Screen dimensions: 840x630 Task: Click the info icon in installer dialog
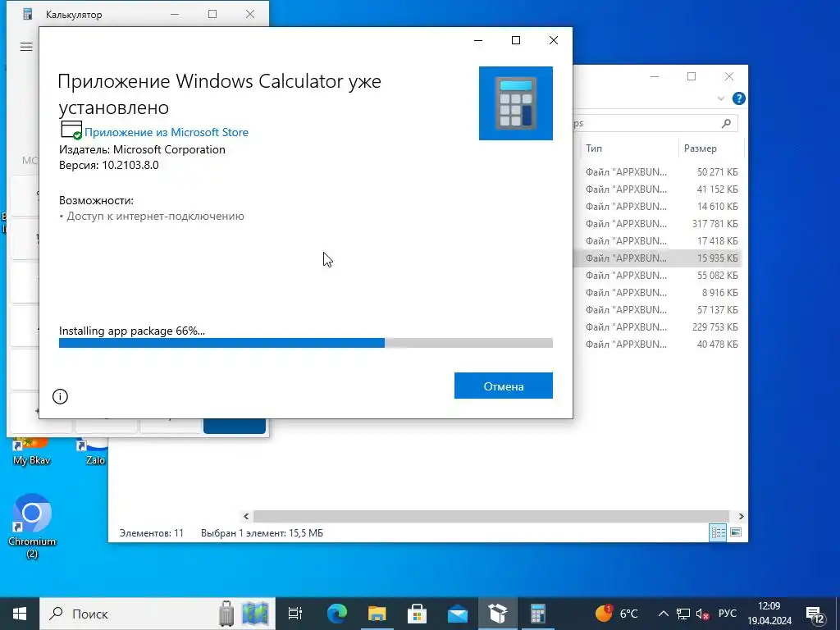click(x=60, y=396)
